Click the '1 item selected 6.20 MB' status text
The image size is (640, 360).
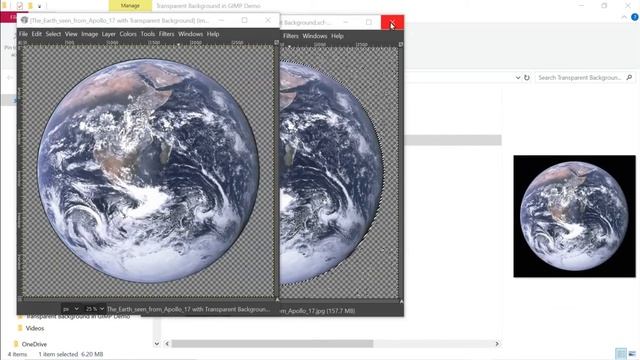point(71,354)
